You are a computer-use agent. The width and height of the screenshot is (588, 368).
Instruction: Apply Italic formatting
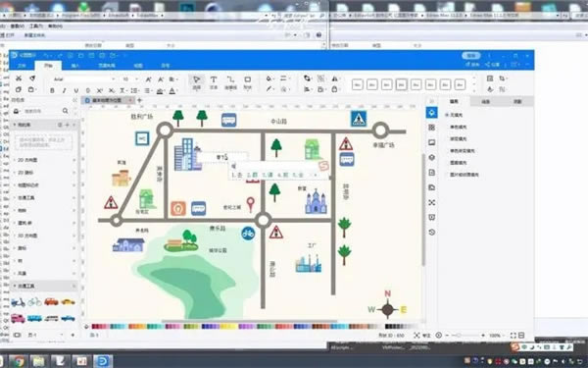click(64, 90)
